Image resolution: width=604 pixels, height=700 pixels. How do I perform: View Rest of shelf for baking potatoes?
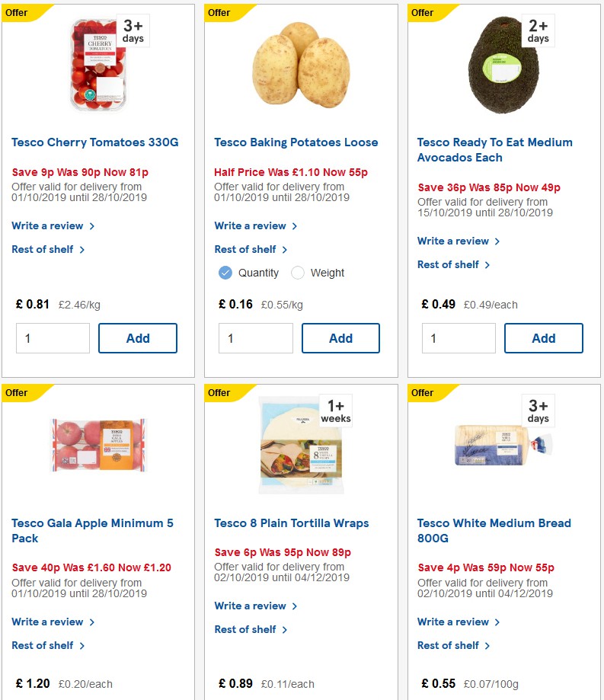pos(246,249)
